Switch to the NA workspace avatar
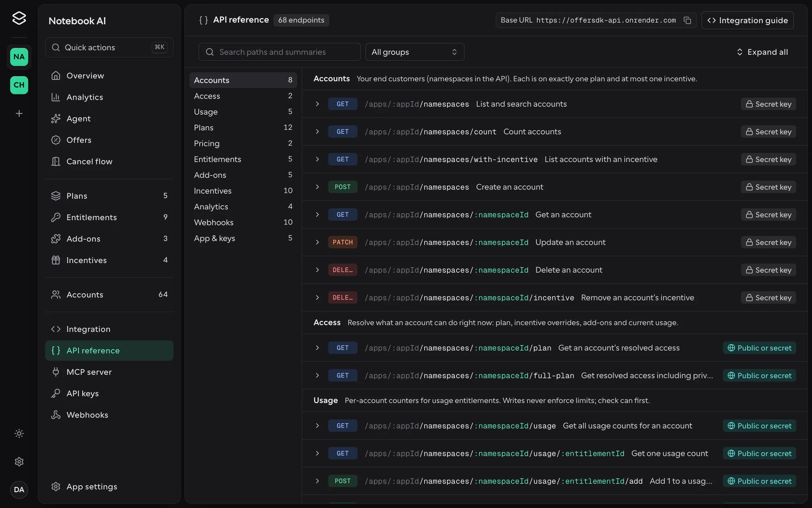This screenshot has width=812, height=508. click(19, 57)
